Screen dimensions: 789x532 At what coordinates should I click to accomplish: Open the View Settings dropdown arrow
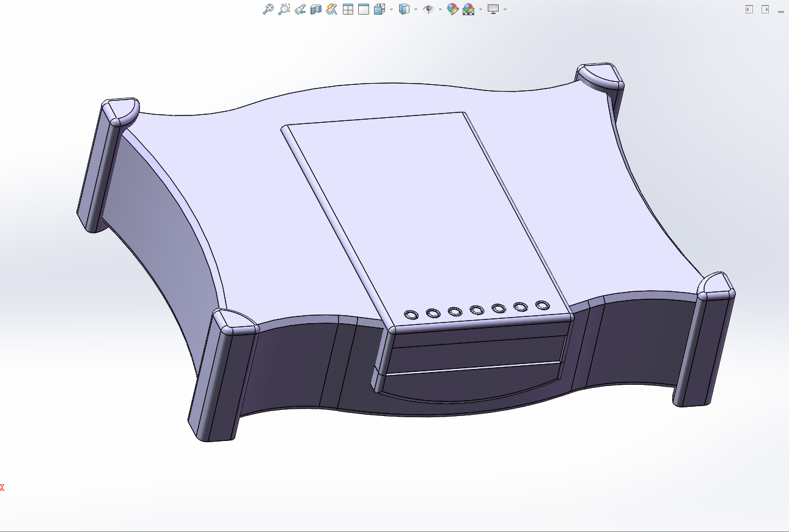(x=505, y=10)
